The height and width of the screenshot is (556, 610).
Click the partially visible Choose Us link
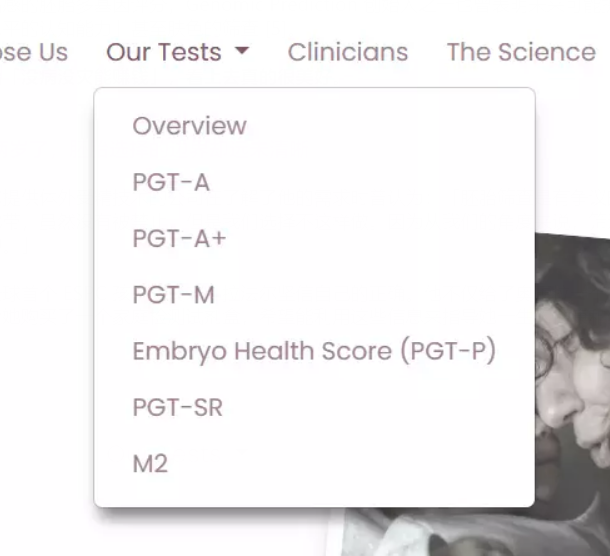click(x=33, y=52)
